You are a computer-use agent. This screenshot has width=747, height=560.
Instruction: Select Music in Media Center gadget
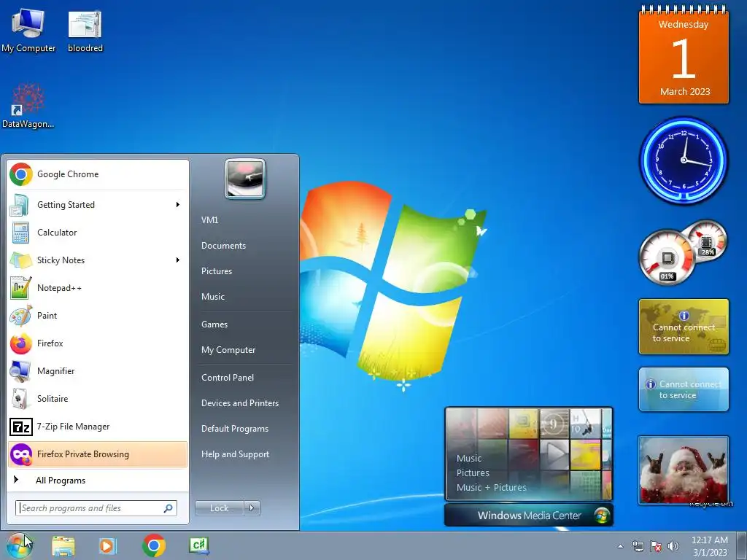[x=469, y=459]
